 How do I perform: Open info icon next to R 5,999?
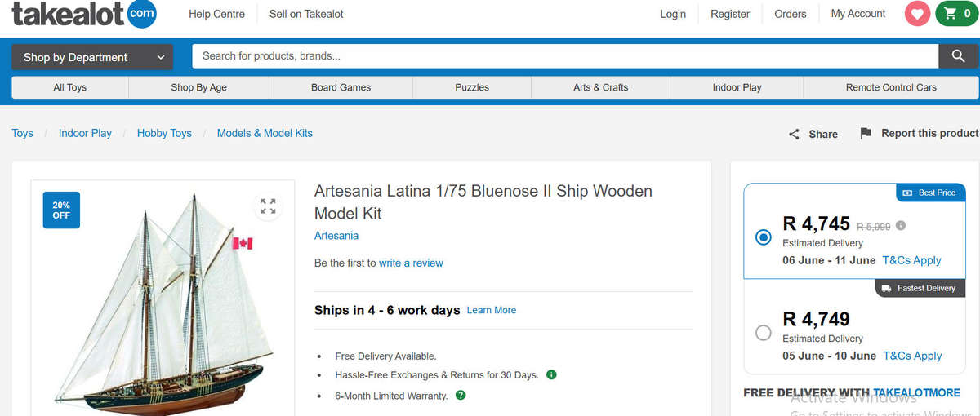901,225
